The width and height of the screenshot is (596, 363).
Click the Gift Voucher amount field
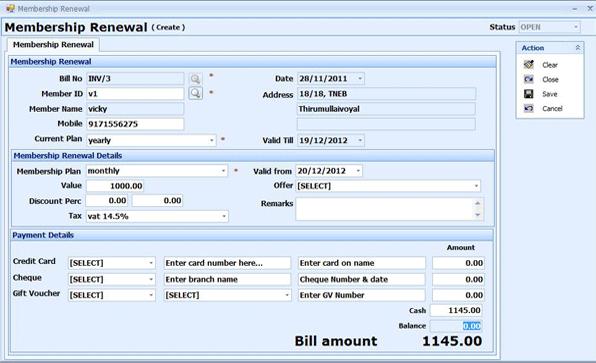point(458,295)
